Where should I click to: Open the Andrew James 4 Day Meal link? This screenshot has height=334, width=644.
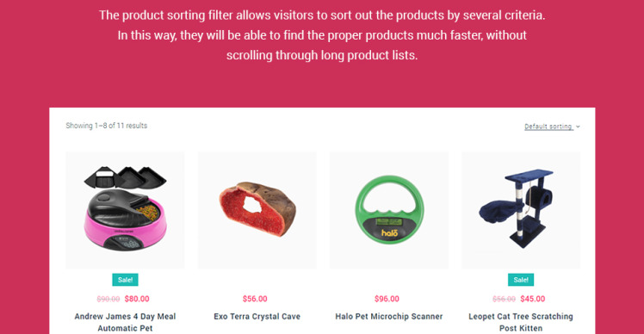125,322
